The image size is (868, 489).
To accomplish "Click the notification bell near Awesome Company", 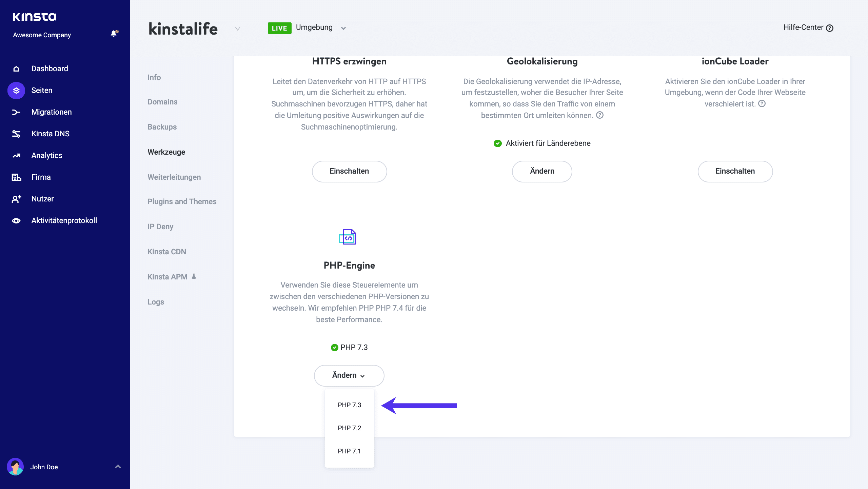I will [114, 33].
